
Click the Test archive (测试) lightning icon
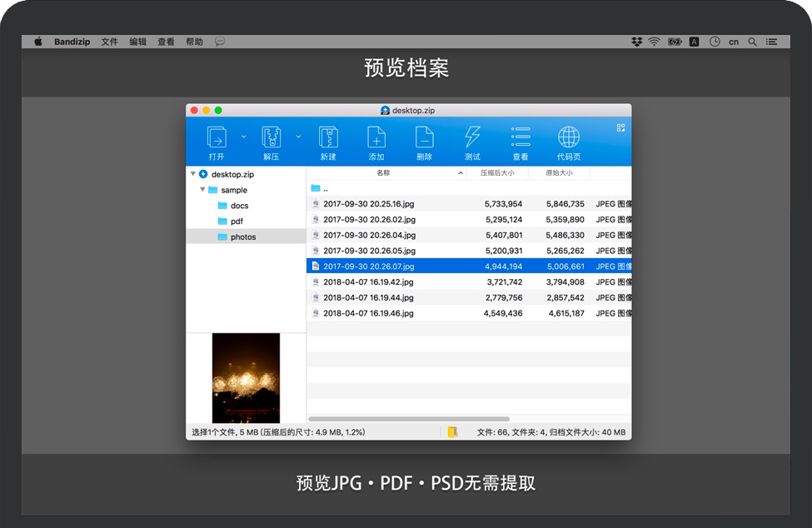[x=472, y=137]
